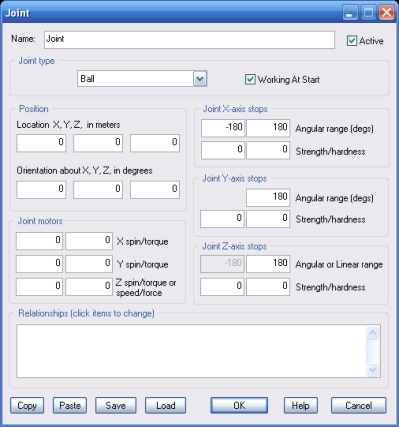Click the Orientation about Z field
This screenshot has width=399, height=427.
tap(155, 190)
